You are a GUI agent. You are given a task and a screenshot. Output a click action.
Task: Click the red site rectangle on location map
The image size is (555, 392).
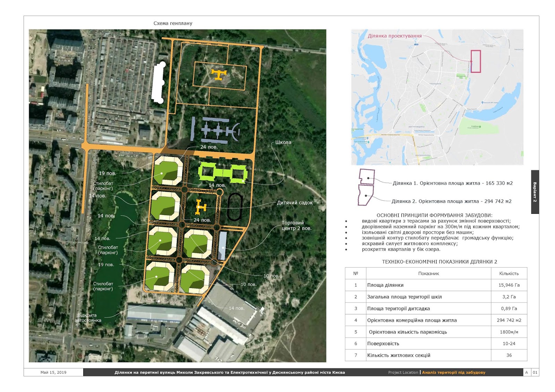(x=476, y=61)
